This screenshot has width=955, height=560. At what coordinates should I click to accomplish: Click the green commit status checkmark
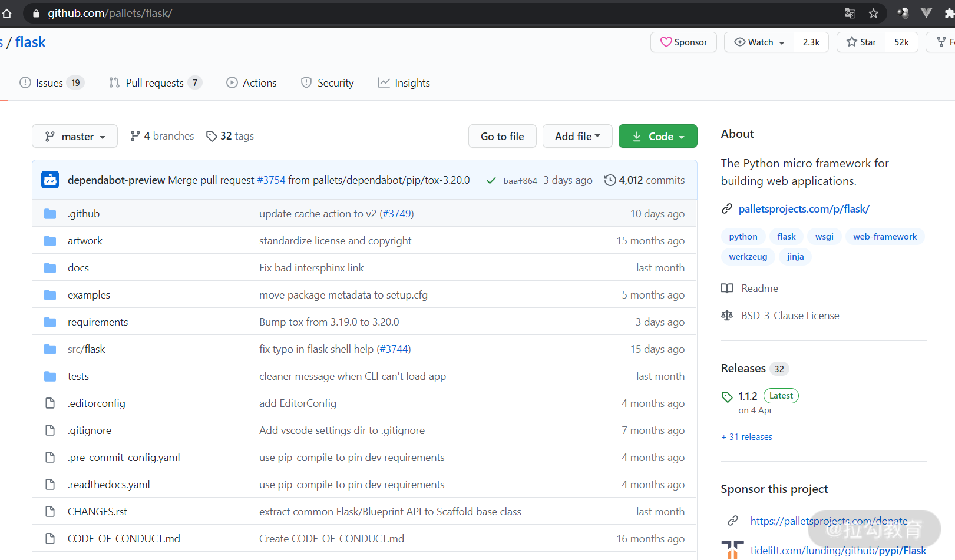pos(491,180)
